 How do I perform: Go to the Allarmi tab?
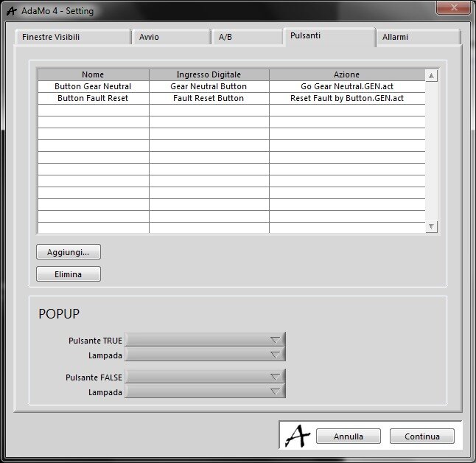[x=395, y=37]
